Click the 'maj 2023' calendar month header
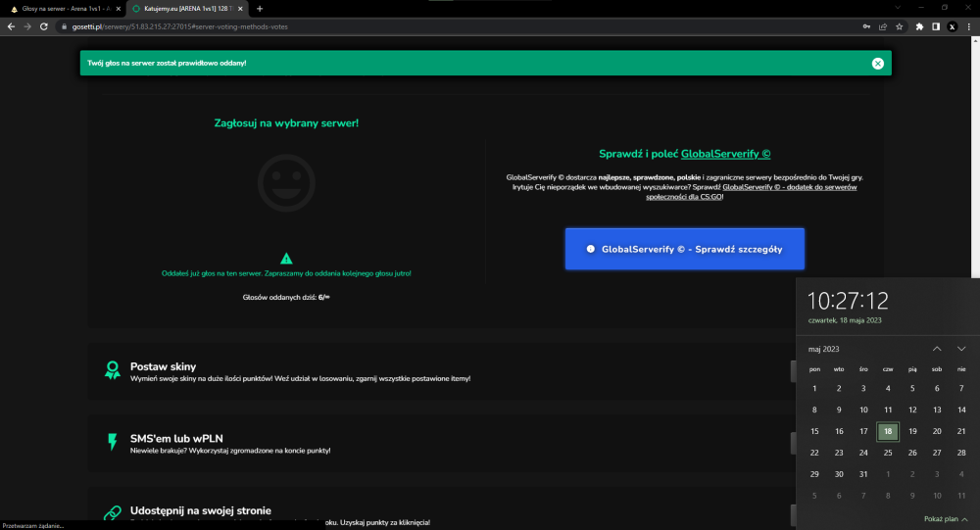 coord(824,349)
